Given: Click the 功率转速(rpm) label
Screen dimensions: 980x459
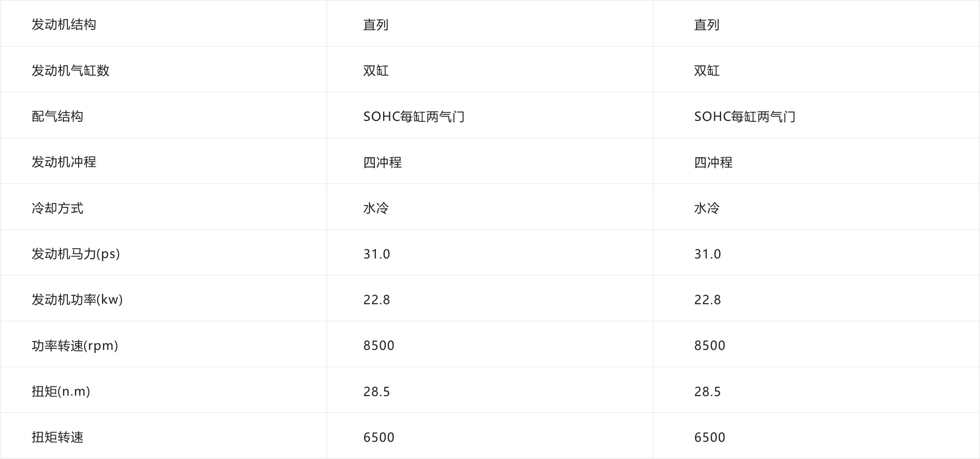Looking at the screenshot, I should click(x=75, y=345).
